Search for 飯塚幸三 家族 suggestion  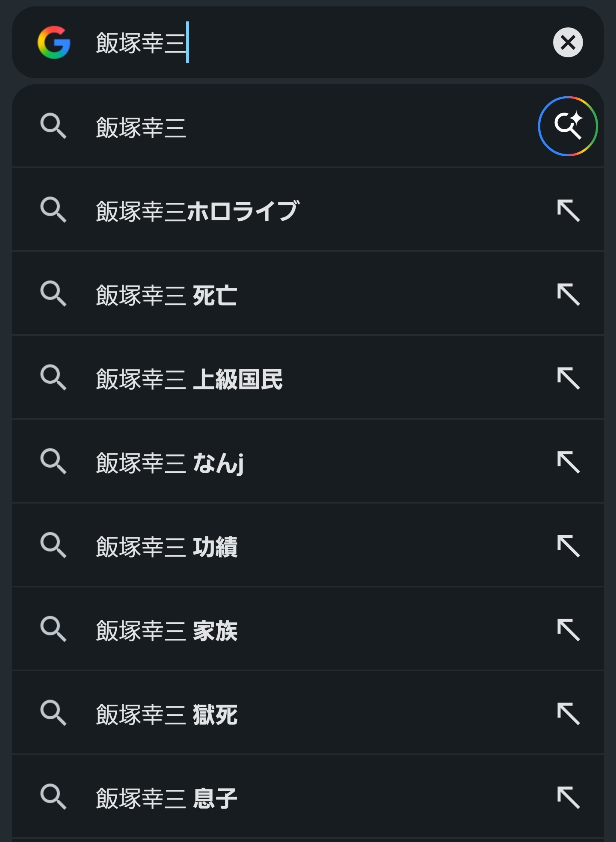166,630
